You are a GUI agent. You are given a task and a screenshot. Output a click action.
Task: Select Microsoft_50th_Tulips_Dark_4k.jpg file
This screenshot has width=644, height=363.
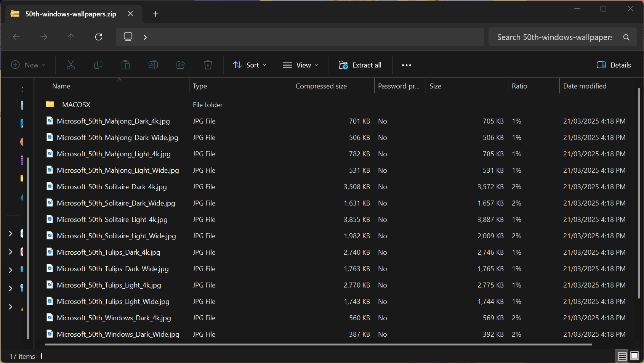(109, 252)
